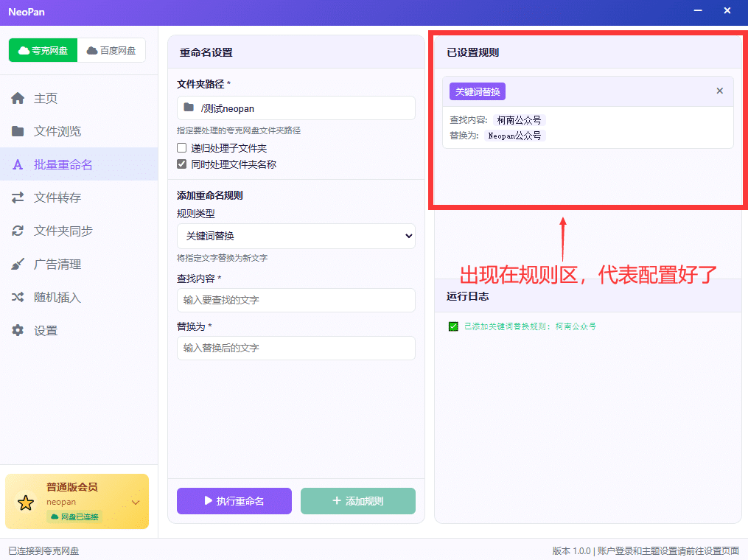Expand the membership card chevron

pos(136,503)
